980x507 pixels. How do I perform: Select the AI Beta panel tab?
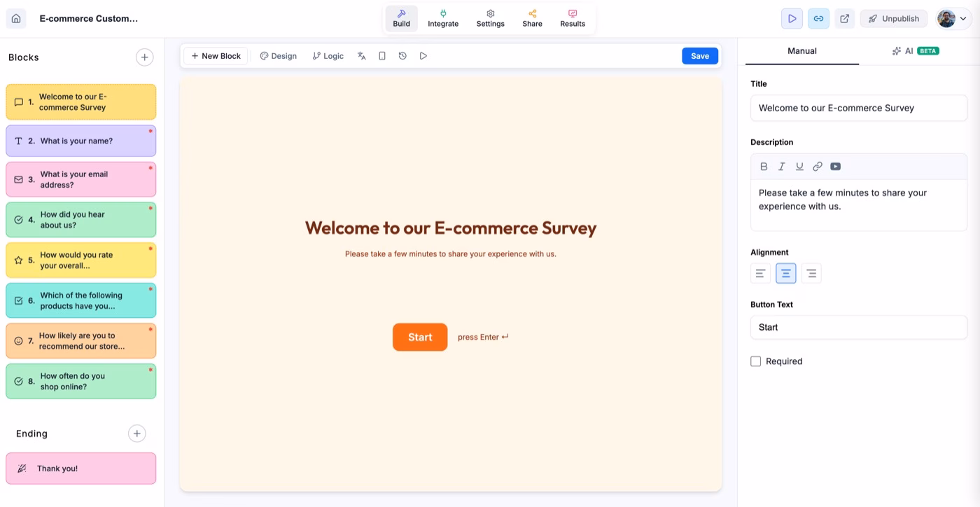pos(915,51)
